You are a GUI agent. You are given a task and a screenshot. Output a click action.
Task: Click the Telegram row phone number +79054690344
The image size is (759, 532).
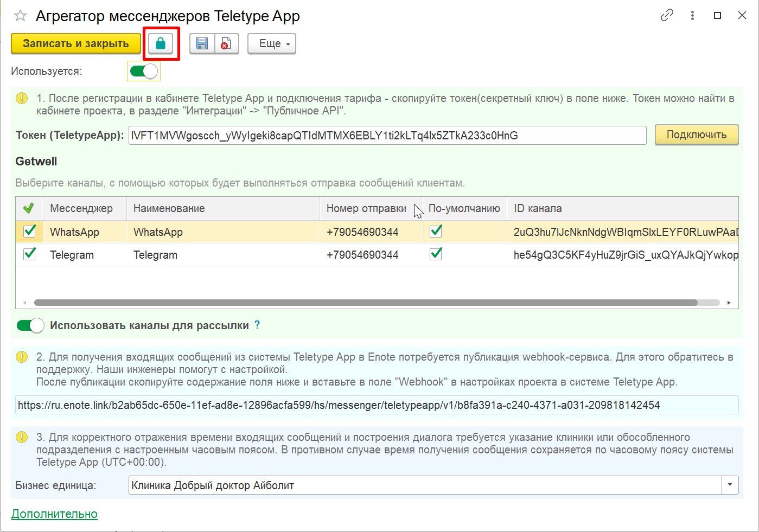point(362,255)
